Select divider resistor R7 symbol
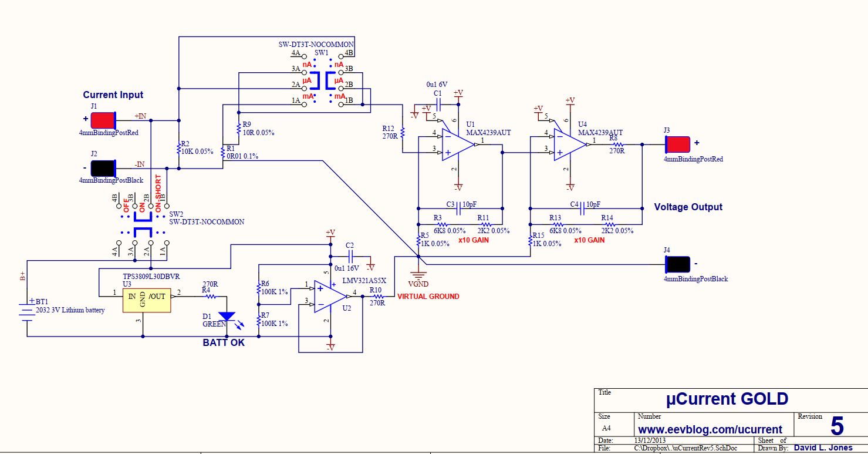Viewport: 868px width, 454px height. pos(258,320)
